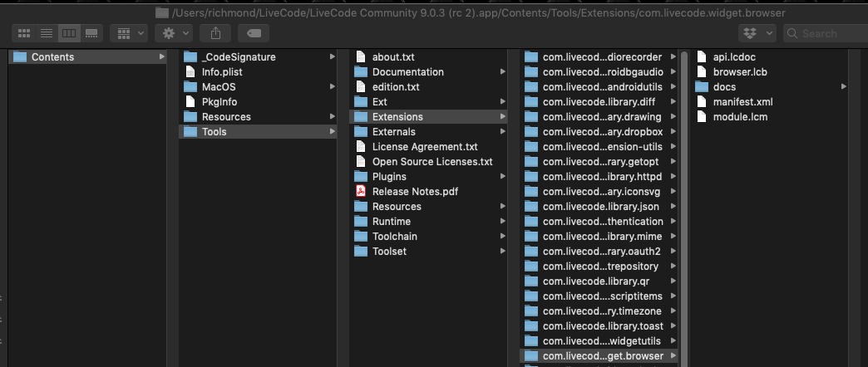Switch to gallery view in toolbar
This screenshot has width=868, height=367.
point(91,33)
